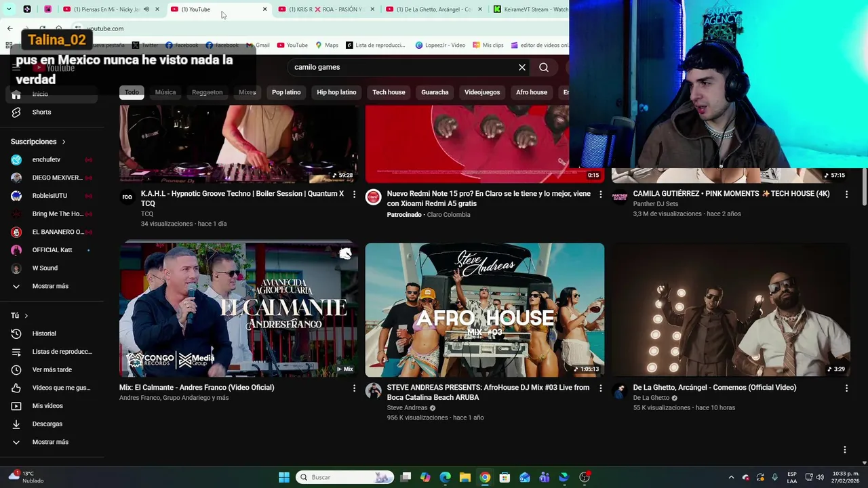Image resolution: width=868 pixels, height=488 pixels.
Task: Open Lista de reproducción bookmark
Action: click(x=375, y=45)
